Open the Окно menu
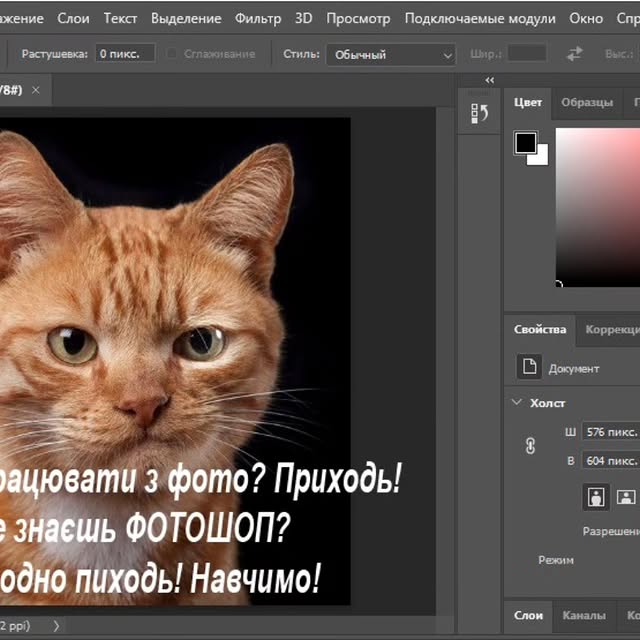The height and width of the screenshot is (640, 640). pyautogui.click(x=586, y=18)
